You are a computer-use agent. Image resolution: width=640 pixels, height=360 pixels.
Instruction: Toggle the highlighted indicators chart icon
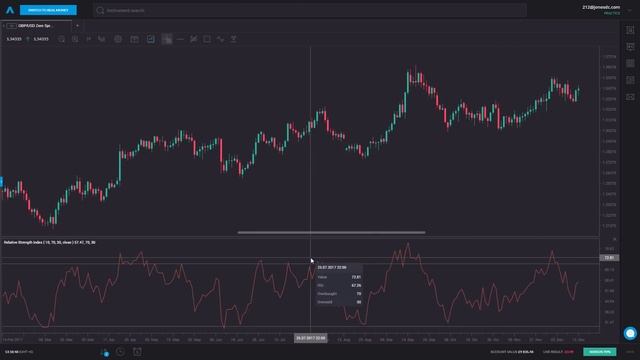(x=151, y=39)
